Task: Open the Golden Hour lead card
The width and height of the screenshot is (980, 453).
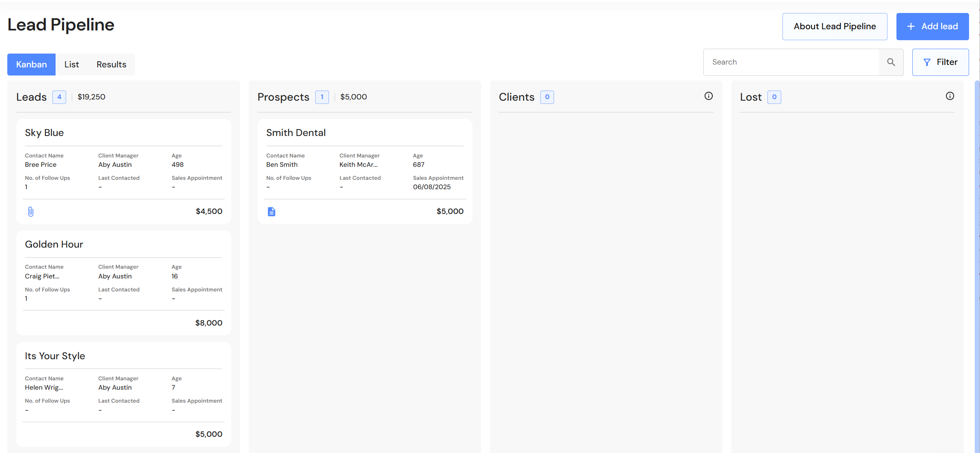Action: (54, 244)
